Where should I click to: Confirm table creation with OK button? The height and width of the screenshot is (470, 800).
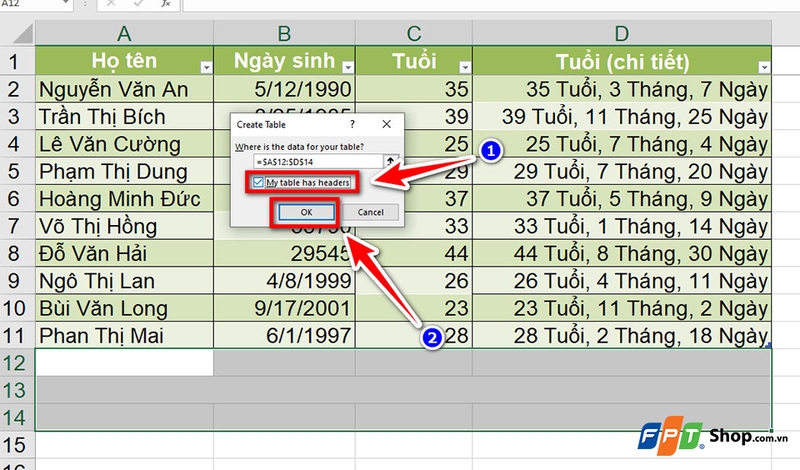[306, 212]
